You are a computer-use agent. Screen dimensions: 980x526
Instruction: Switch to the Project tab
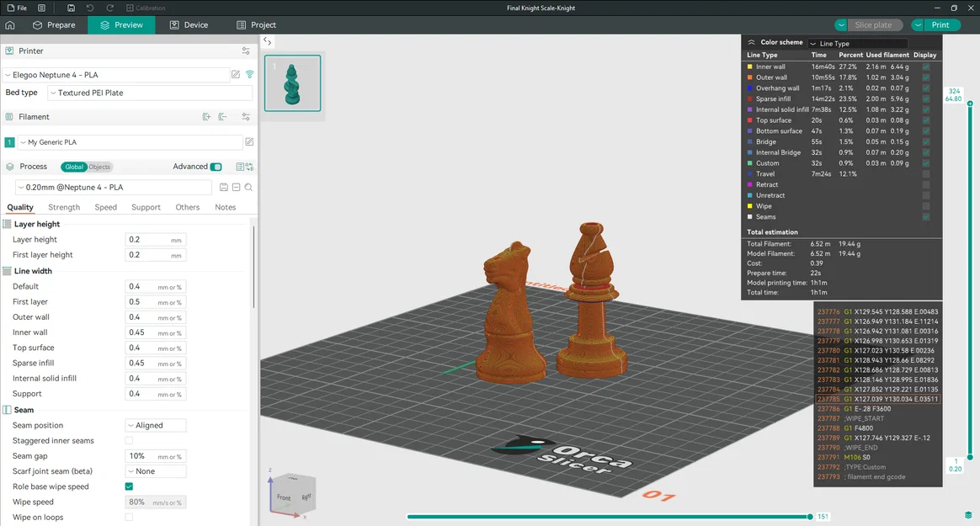pos(256,25)
